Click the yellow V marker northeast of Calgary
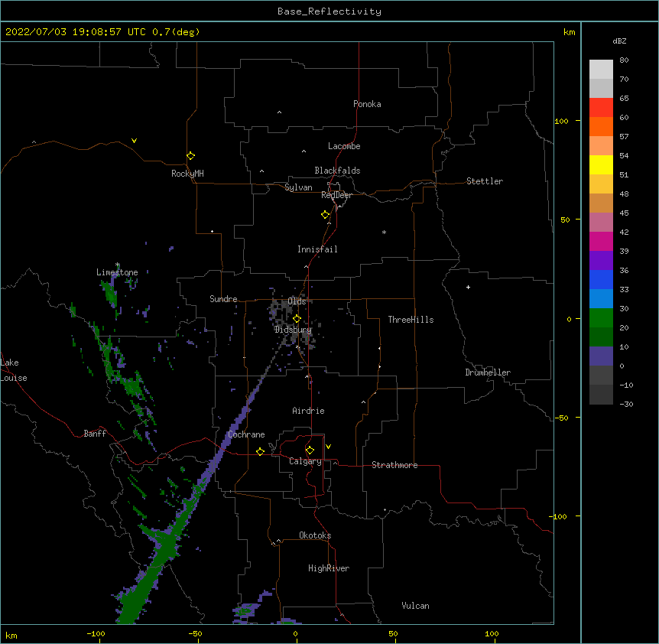The height and width of the screenshot is (644, 659). (328, 447)
